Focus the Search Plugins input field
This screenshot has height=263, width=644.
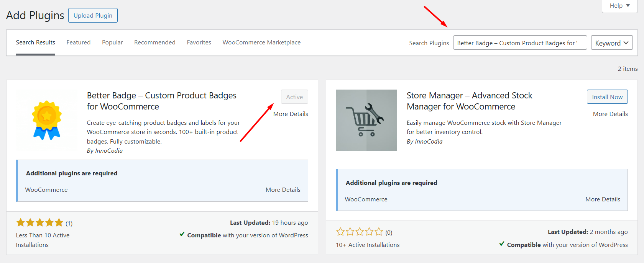519,43
